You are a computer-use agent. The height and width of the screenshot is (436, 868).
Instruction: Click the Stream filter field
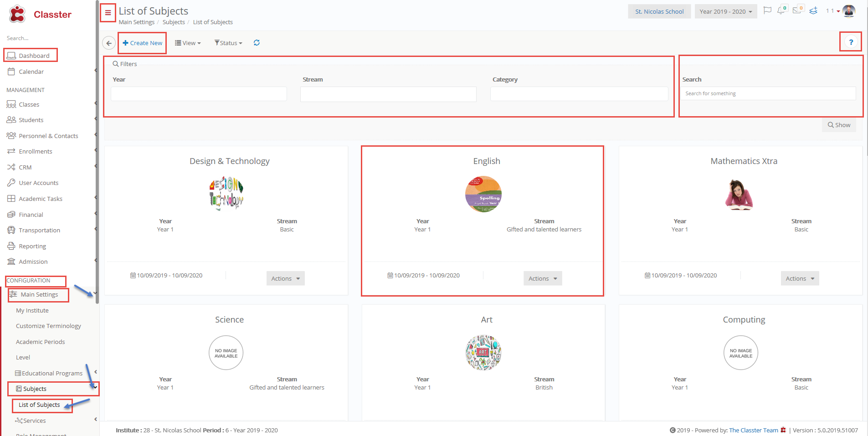coord(388,94)
